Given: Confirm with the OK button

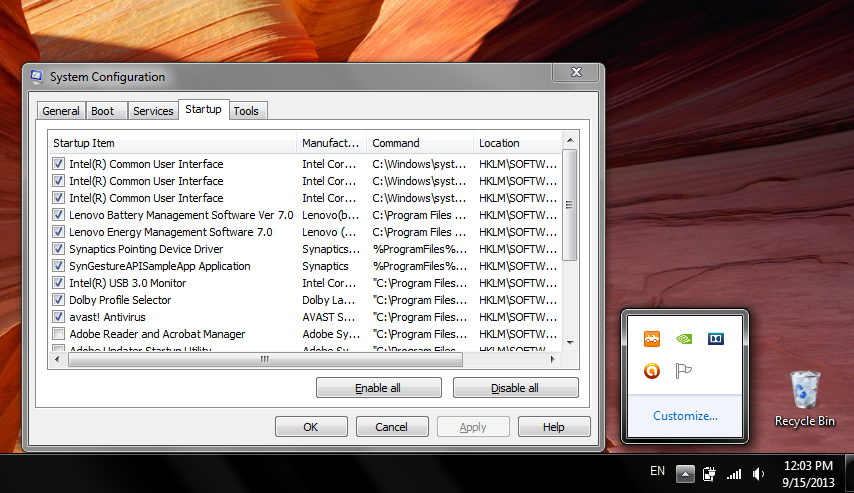Looking at the screenshot, I should (311, 427).
